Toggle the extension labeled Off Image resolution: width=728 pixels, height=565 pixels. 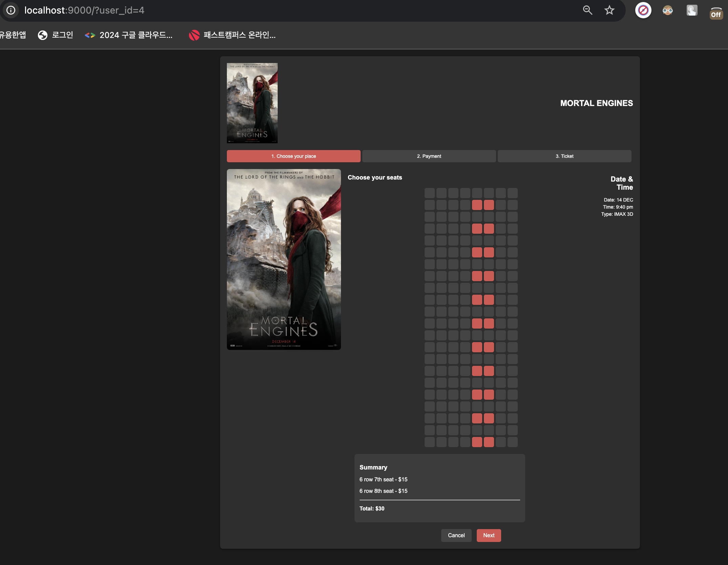pos(716,13)
